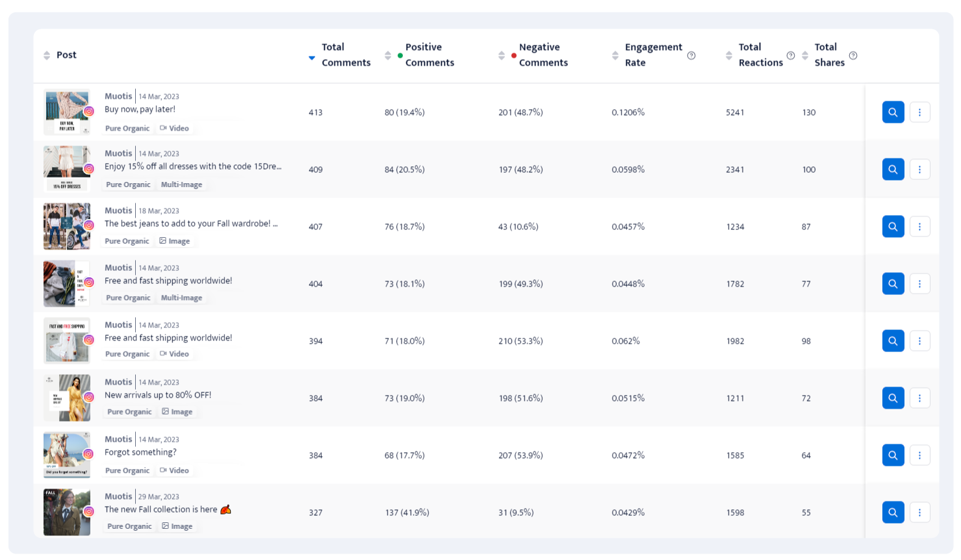Toggle sorting on the Negative Comments column
Viewport: 961px width, 560px height.
(x=502, y=55)
